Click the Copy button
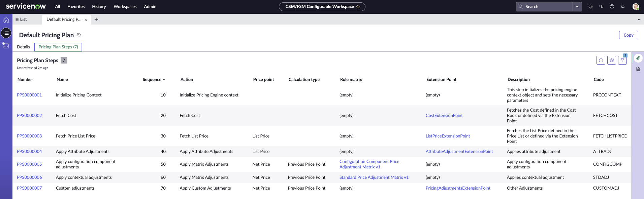The image size is (644, 199). [629, 35]
